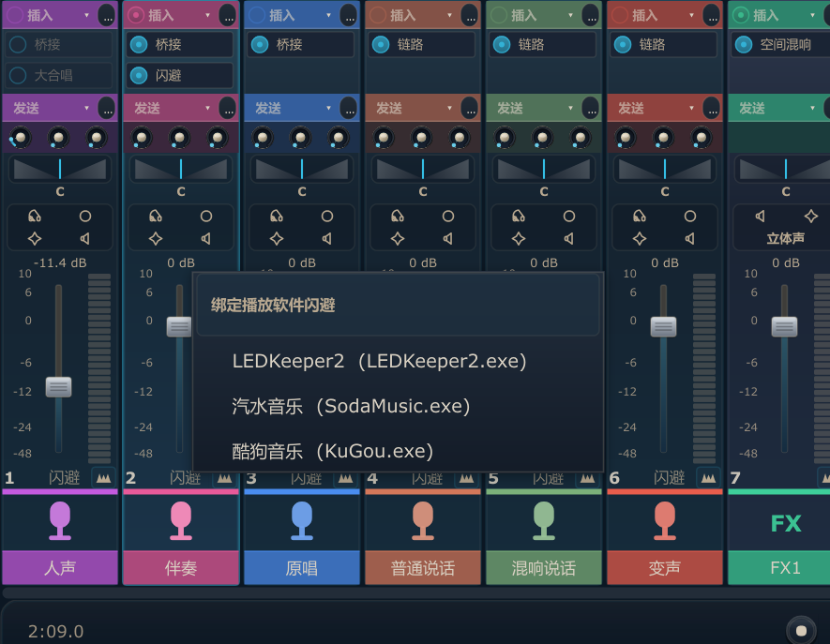Click the circle icon on 变声 channel
This screenshot has height=644, width=830.
pos(690,216)
